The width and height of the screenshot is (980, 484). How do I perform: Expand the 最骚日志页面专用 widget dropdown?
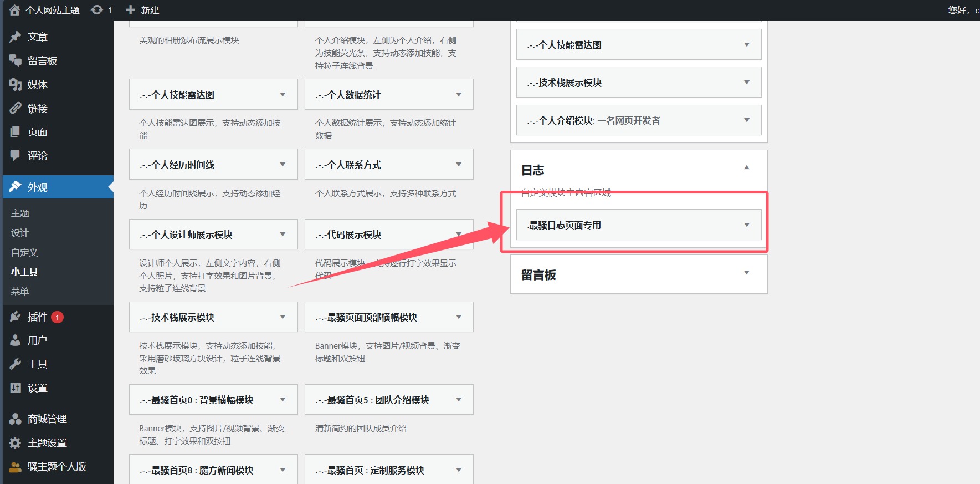pos(746,225)
